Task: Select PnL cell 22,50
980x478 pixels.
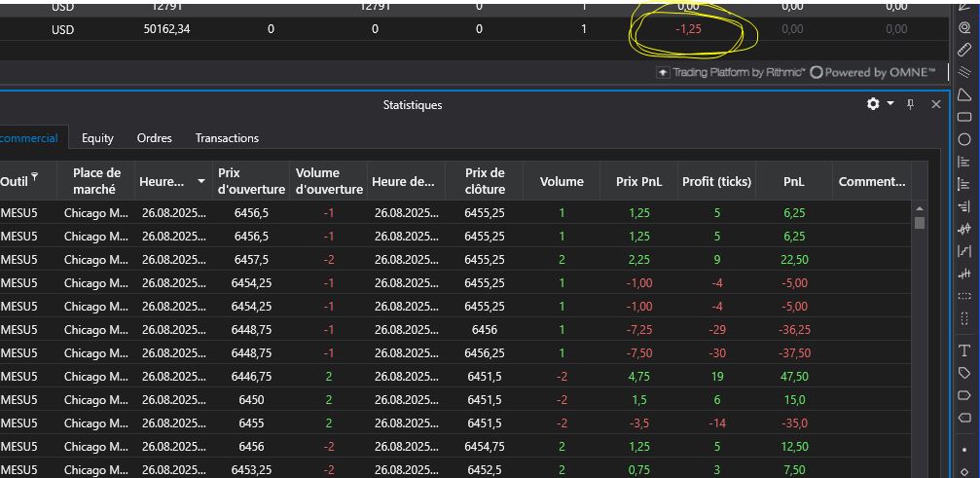Action: coord(794,259)
